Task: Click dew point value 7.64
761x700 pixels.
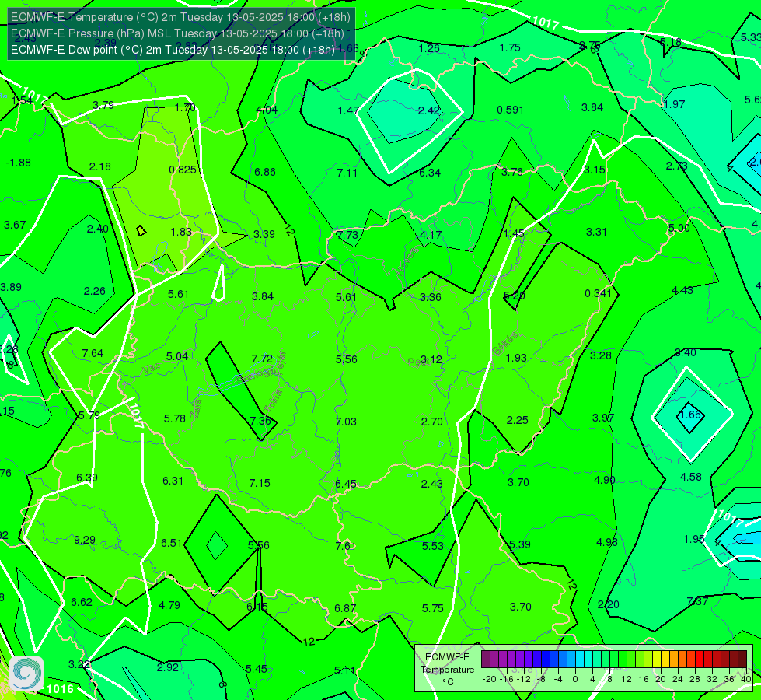Action: pyautogui.click(x=93, y=353)
